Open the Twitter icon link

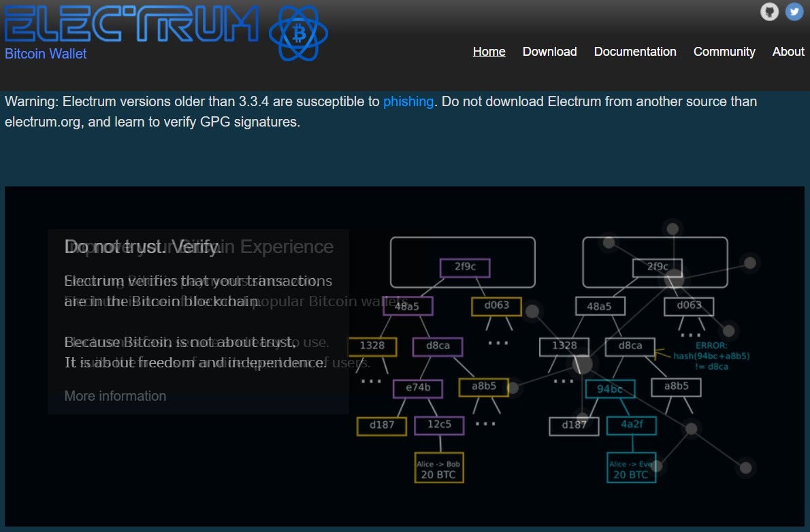tap(794, 12)
